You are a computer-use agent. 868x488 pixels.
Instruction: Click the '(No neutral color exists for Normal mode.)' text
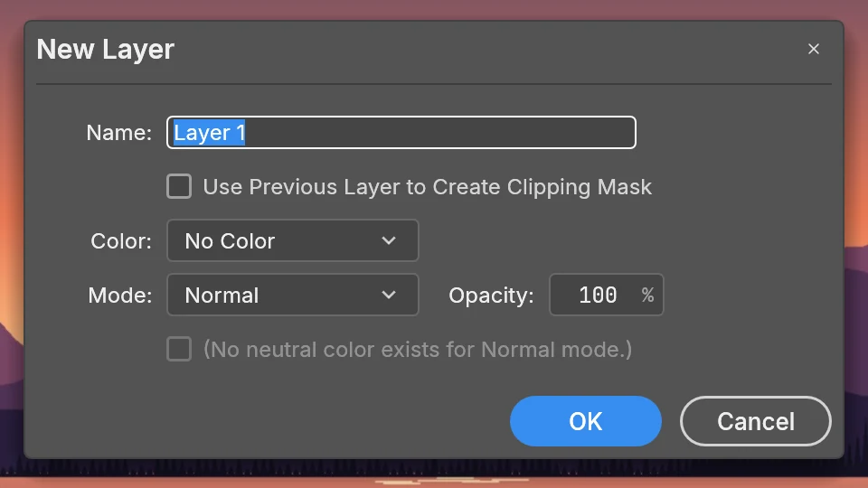418,350
